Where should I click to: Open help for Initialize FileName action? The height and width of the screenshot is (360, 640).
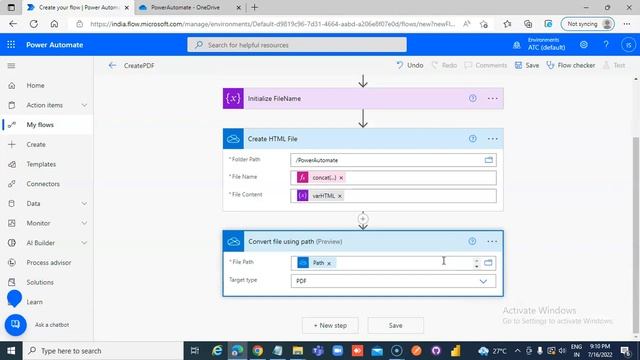point(473,98)
